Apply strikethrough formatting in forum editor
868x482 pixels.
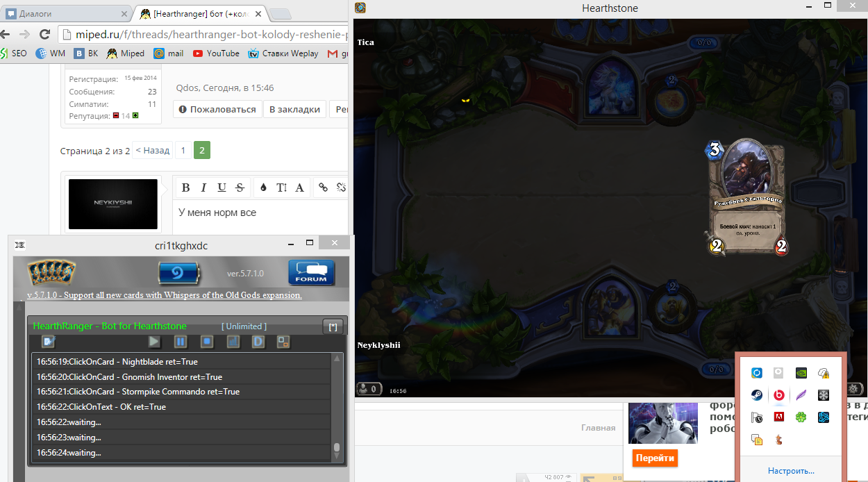point(240,187)
